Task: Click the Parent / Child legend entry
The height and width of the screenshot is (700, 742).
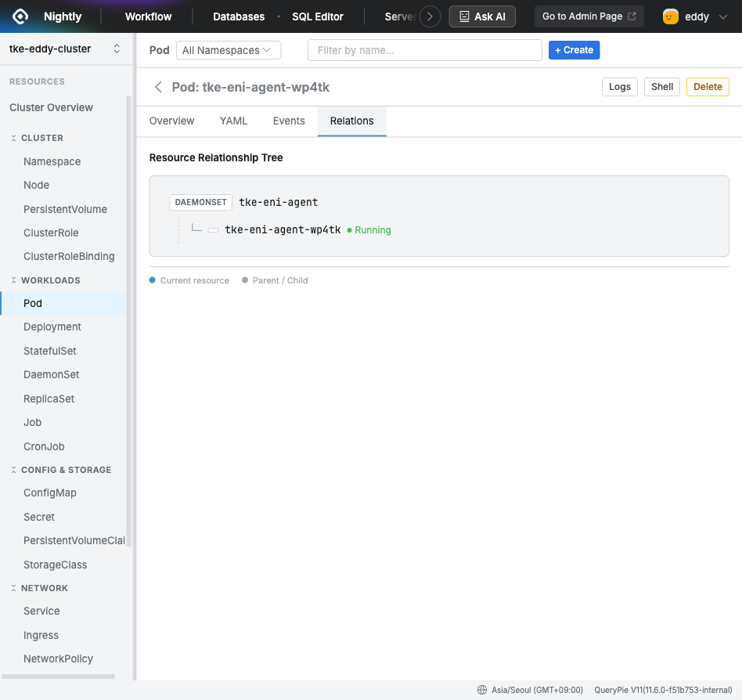Action: pyautogui.click(x=275, y=280)
